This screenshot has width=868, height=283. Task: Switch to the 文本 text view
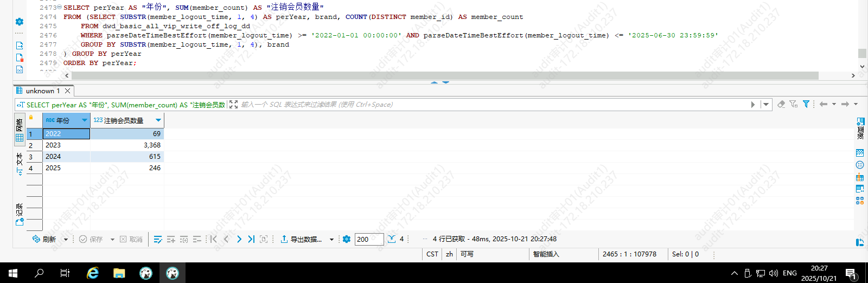(x=20, y=164)
